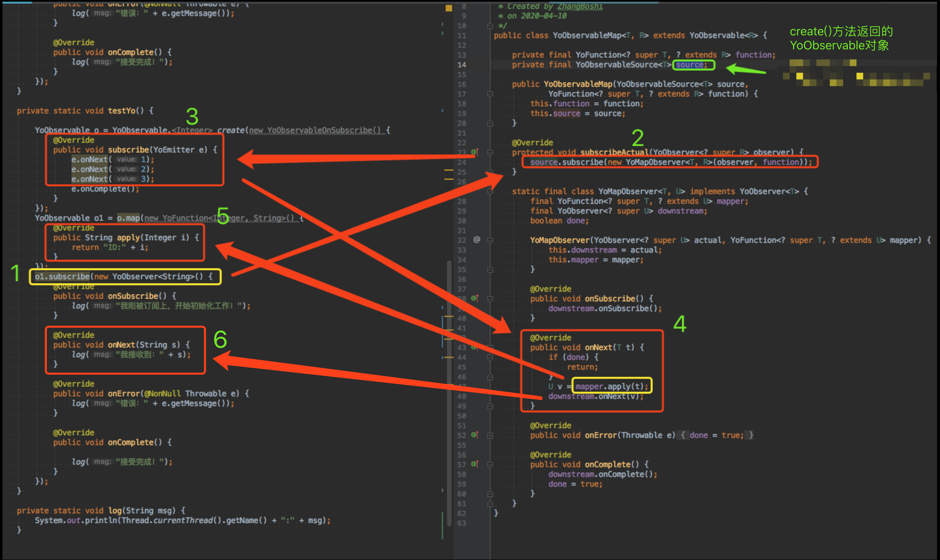Collapse the YoMapObserver constructor fold on line 32
The width and height of the screenshot is (940, 560).
pos(490,240)
